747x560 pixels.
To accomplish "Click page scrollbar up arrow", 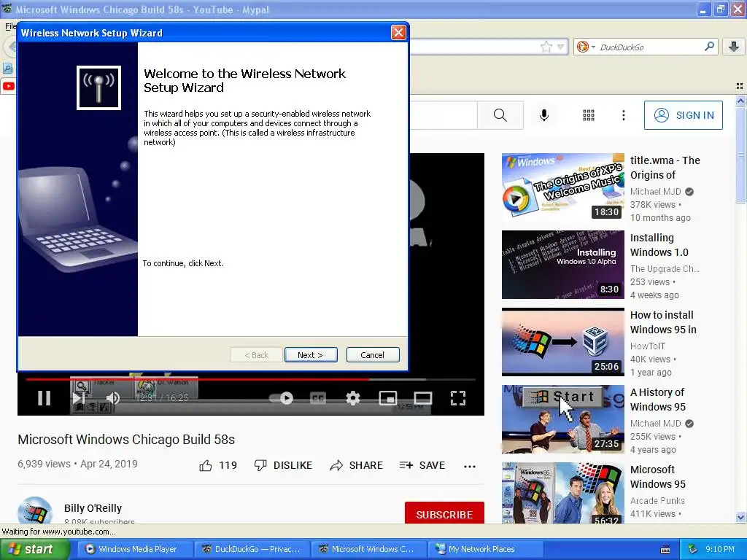I will click(740, 101).
